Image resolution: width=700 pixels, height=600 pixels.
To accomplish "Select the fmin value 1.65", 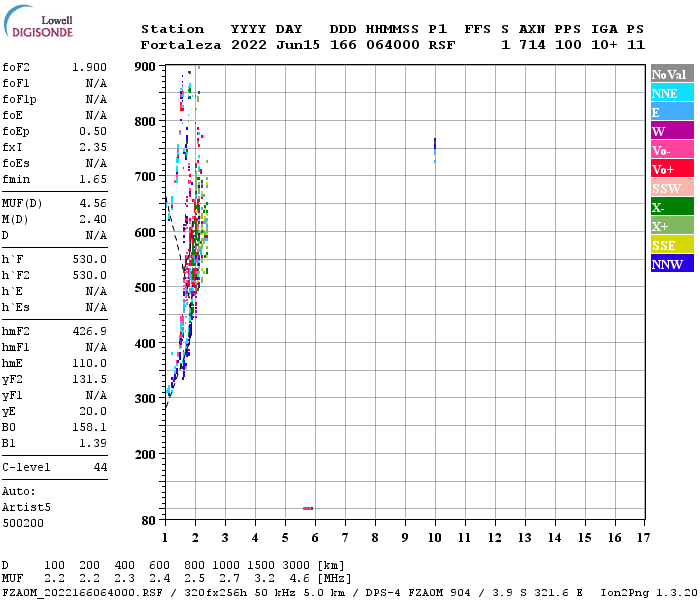I will click(93, 179).
